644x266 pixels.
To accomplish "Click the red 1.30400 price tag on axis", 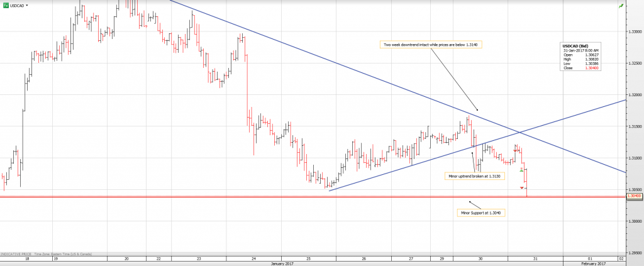I will point(633,196).
